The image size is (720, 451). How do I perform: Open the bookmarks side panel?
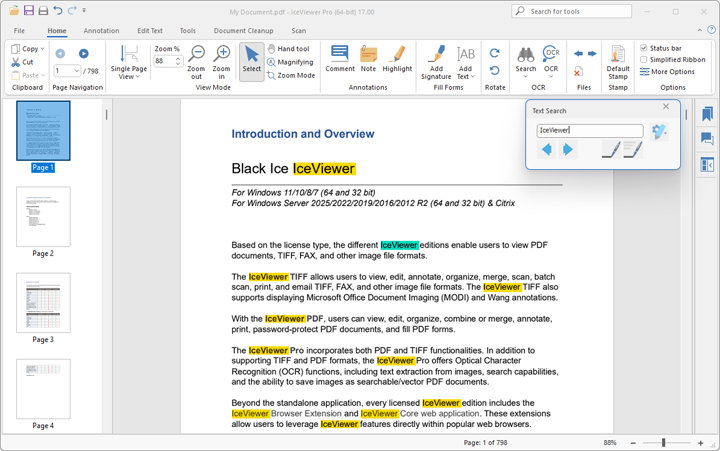pos(707,114)
